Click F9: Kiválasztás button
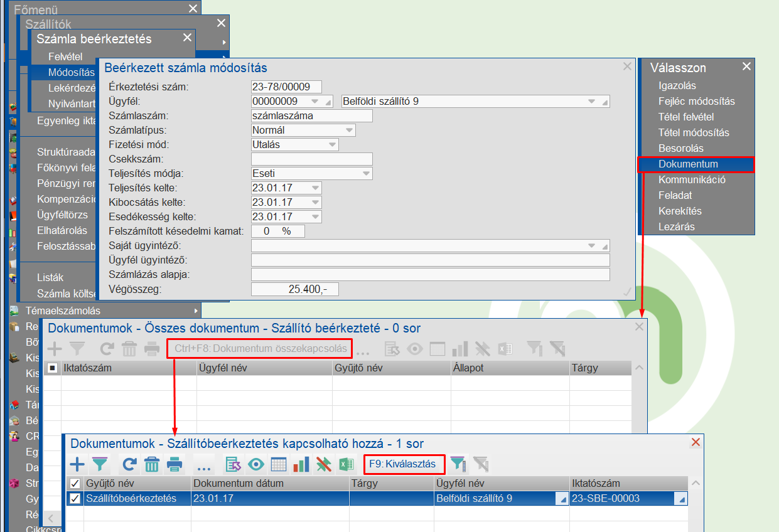Image resolution: width=779 pixels, height=532 pixels. pos(404,464)
